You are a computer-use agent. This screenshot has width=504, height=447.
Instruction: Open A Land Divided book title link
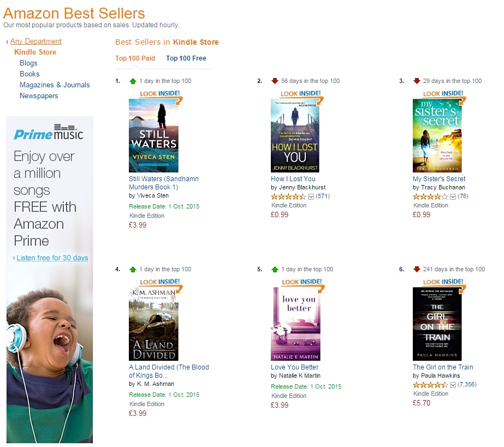[x=169, y=371]
